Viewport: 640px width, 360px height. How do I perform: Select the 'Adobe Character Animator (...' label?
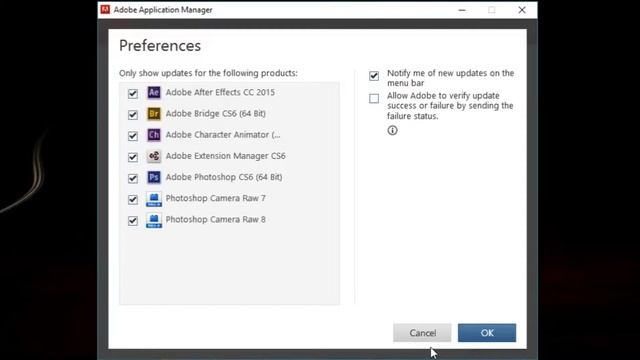223,135
